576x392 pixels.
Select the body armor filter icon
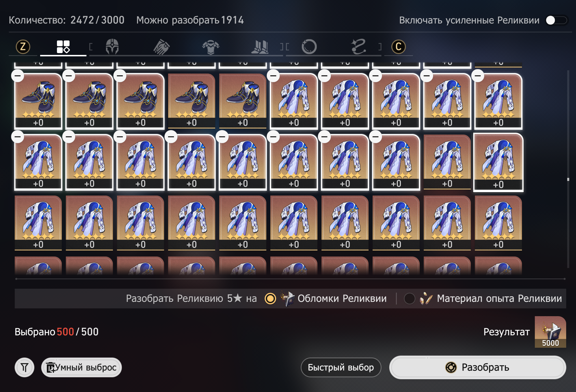click(x=211, y=47)
